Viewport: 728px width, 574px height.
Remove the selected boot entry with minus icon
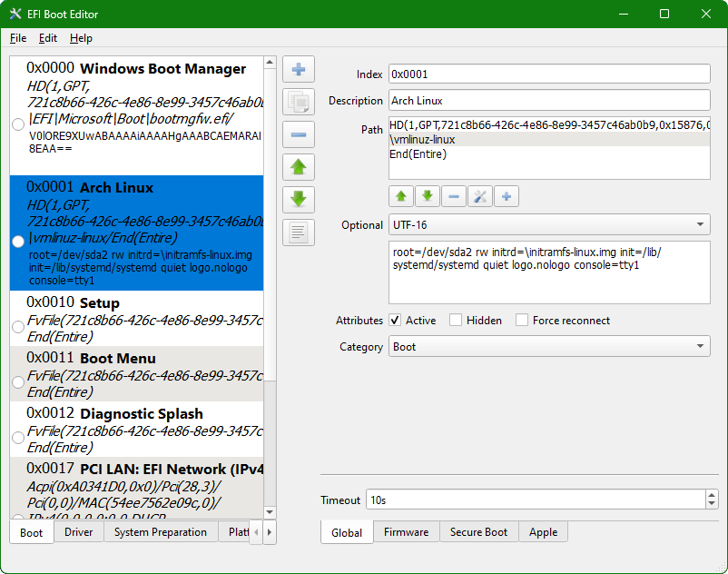(x=298, y=134)
